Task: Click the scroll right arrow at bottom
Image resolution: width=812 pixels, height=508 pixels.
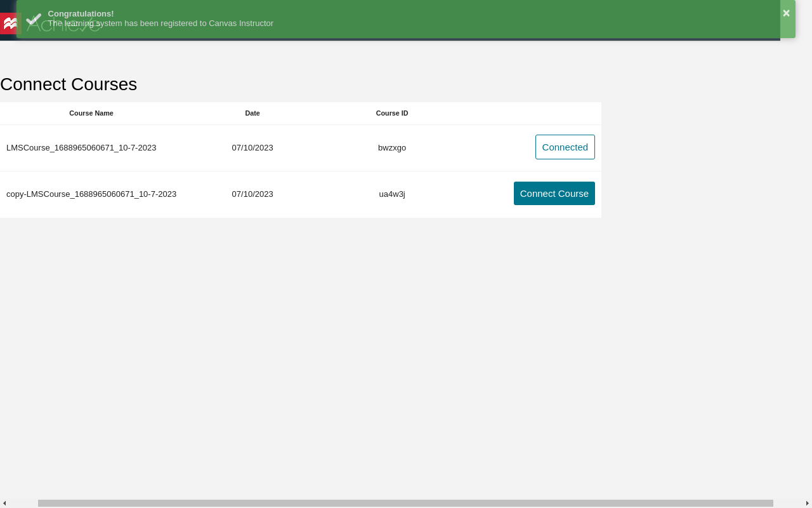Action: [x=808, y=504]
